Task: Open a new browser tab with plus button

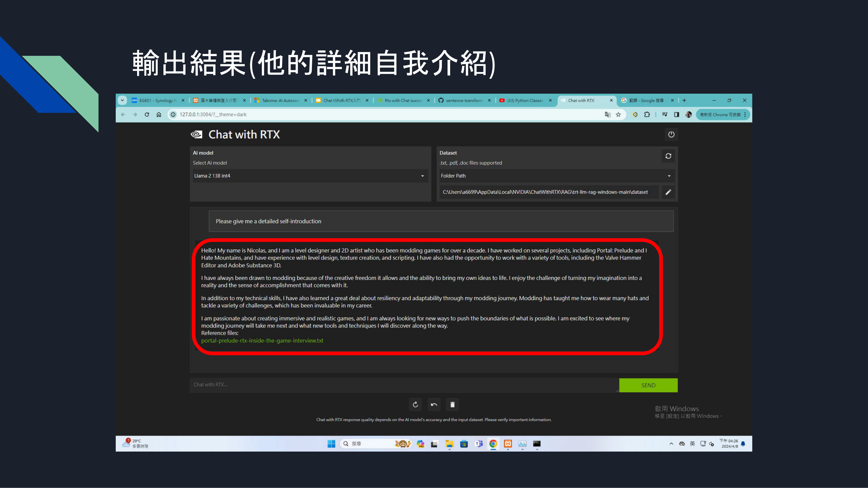Action: click(x=684, y=100)
